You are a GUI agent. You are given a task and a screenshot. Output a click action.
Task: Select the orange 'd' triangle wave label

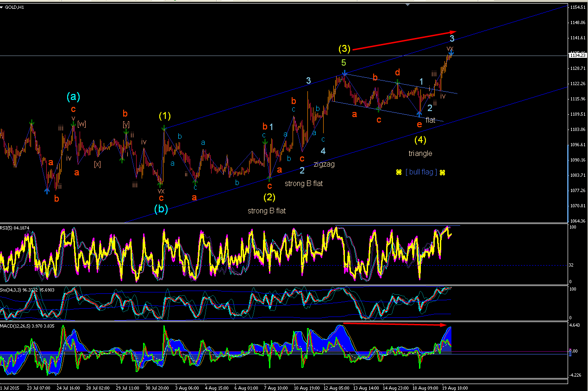pyautogui.click(x=397, y=73)
